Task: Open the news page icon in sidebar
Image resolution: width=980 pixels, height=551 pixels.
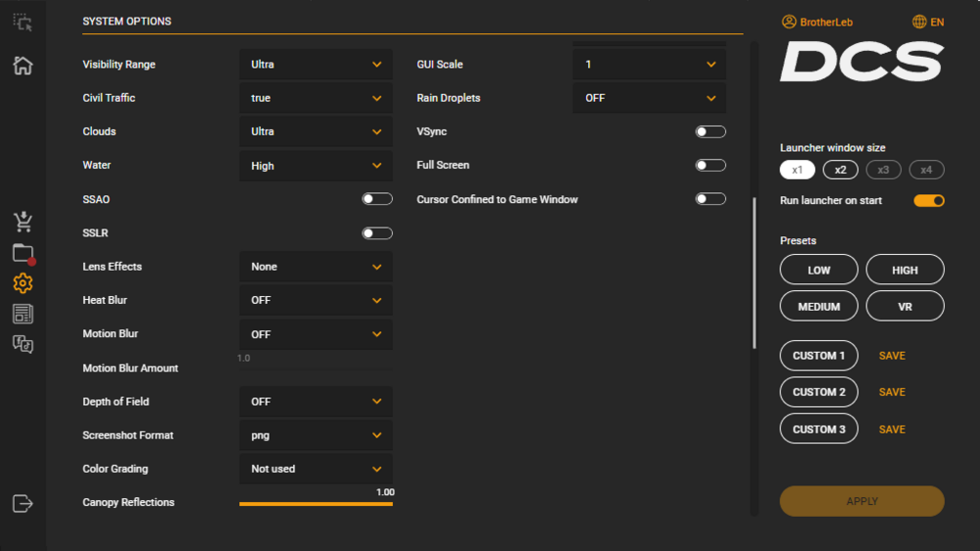Action: coord(23,314)
